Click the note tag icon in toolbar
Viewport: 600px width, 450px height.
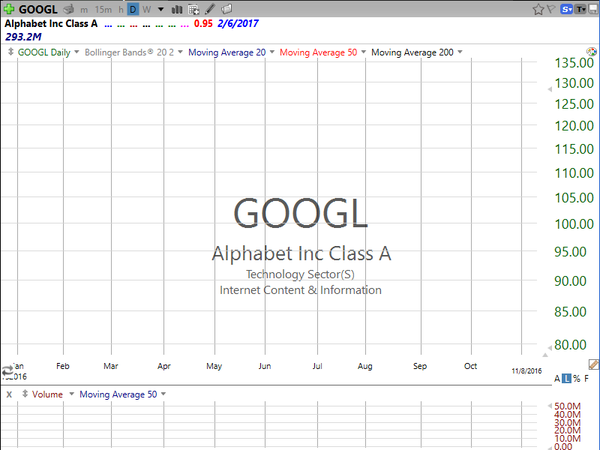[x=227, y=9]
